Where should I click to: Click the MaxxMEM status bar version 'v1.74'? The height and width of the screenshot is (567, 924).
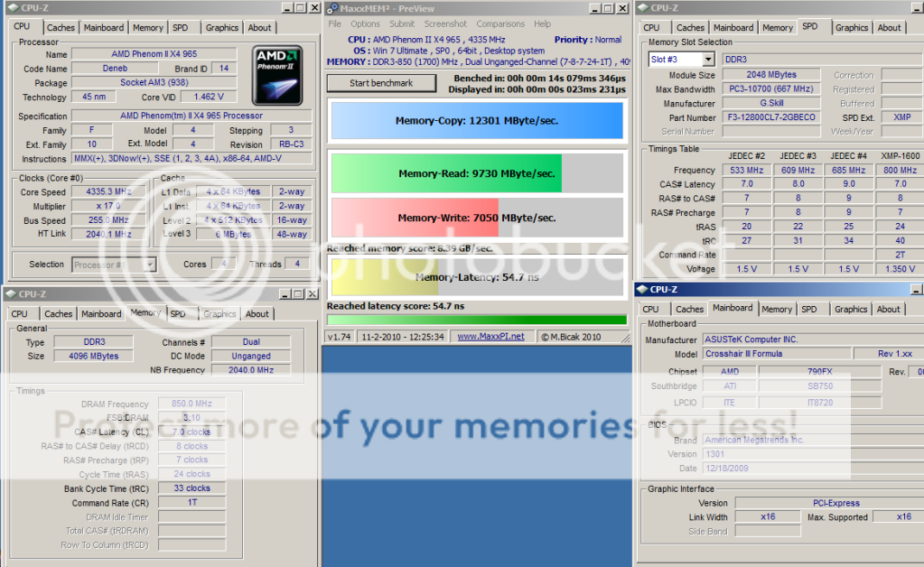point(340,337)
